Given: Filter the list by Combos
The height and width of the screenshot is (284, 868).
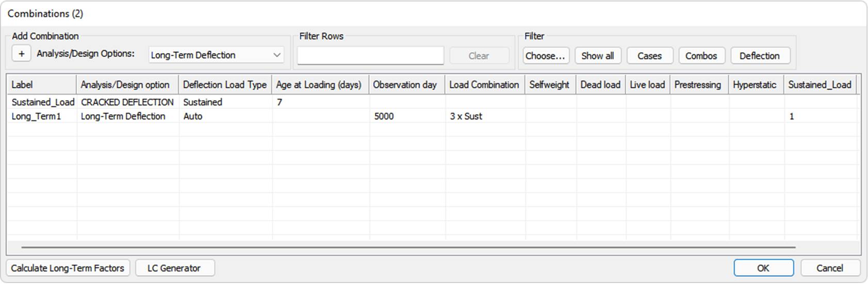Looking at the screenshot, I should [x=701, y=56].
